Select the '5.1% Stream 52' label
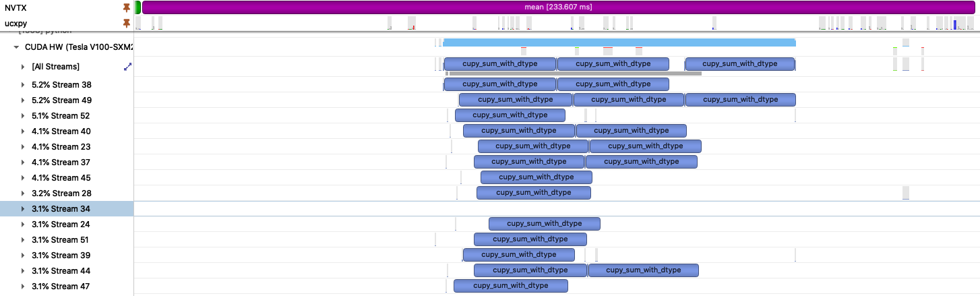 tap(61, 116)
